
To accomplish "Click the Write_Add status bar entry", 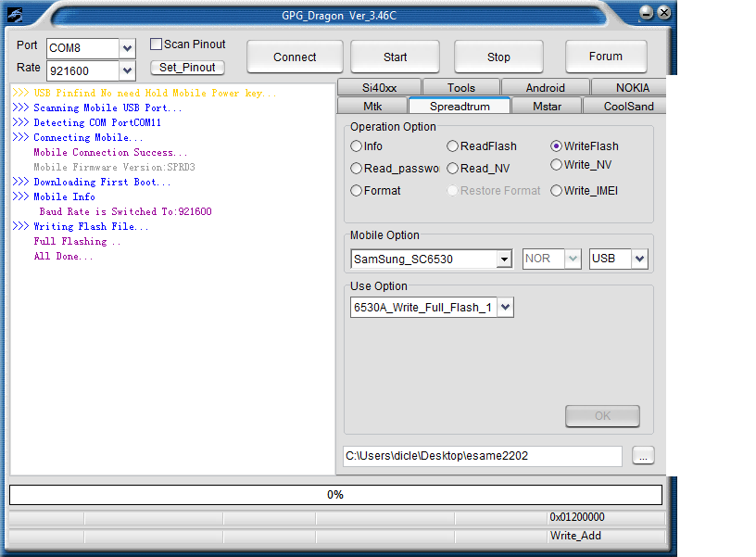I will 575,536.
